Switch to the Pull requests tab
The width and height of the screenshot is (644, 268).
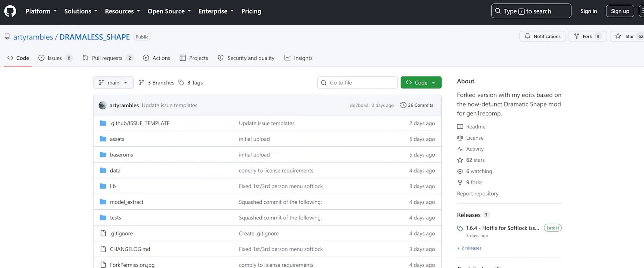108,58
